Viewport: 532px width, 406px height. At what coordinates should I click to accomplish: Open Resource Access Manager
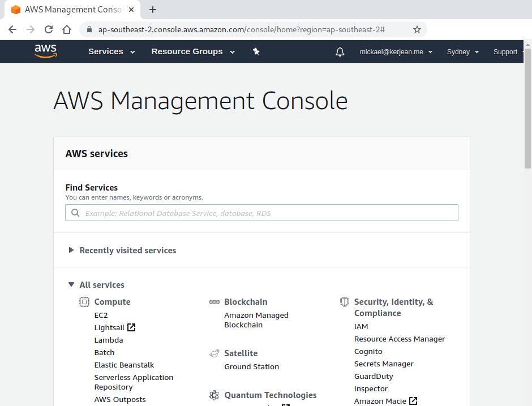(x=400, y=339)
